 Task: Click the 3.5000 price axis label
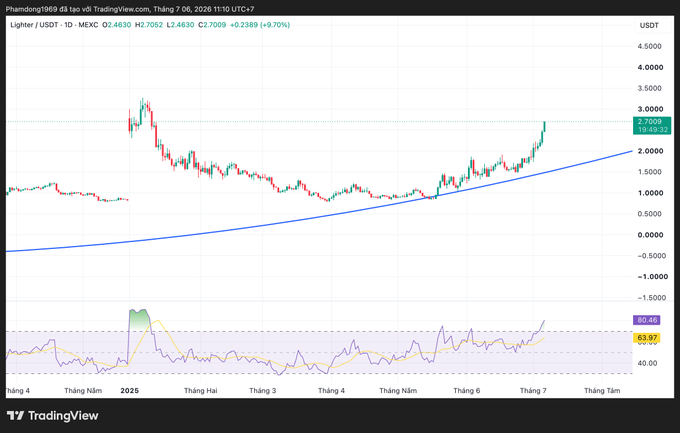(649, 88)
